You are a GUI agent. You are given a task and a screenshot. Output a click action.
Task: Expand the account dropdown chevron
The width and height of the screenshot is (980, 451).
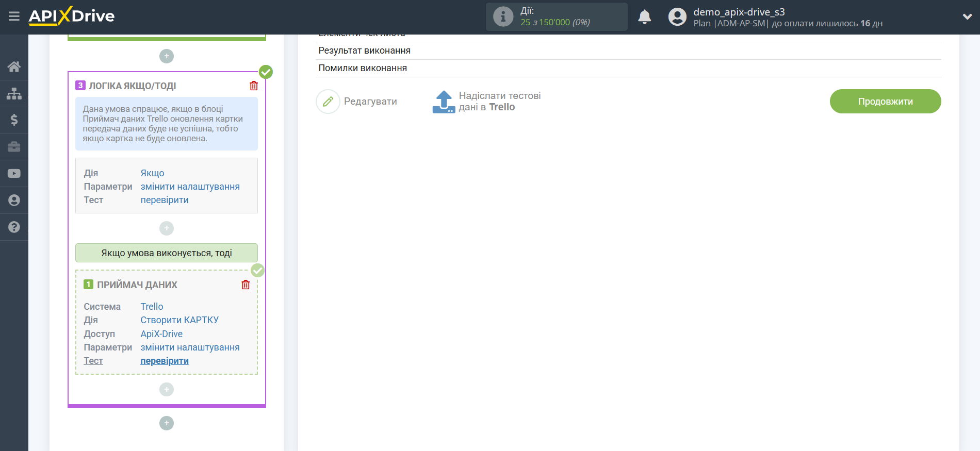pyautogui.click(x=967, y=16)
